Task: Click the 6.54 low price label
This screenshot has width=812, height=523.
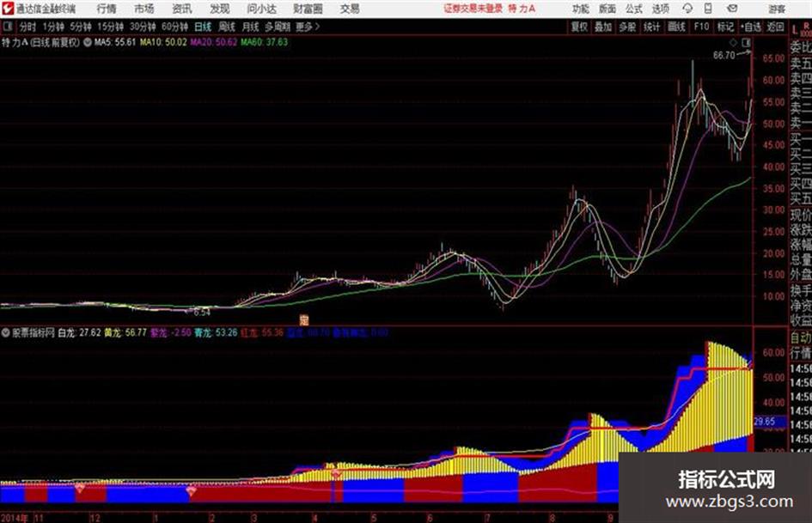Action: [x=202, y=313]
